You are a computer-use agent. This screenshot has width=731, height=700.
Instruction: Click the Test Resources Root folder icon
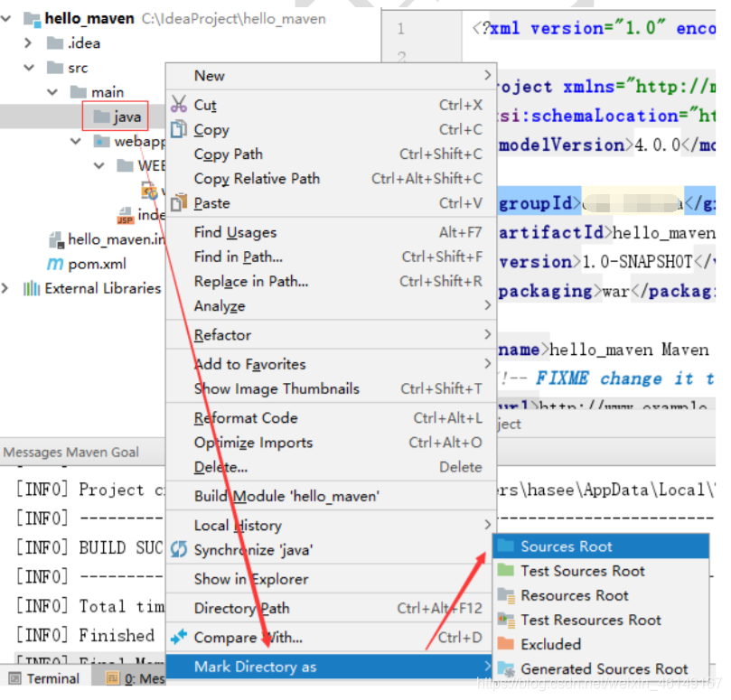506,620
